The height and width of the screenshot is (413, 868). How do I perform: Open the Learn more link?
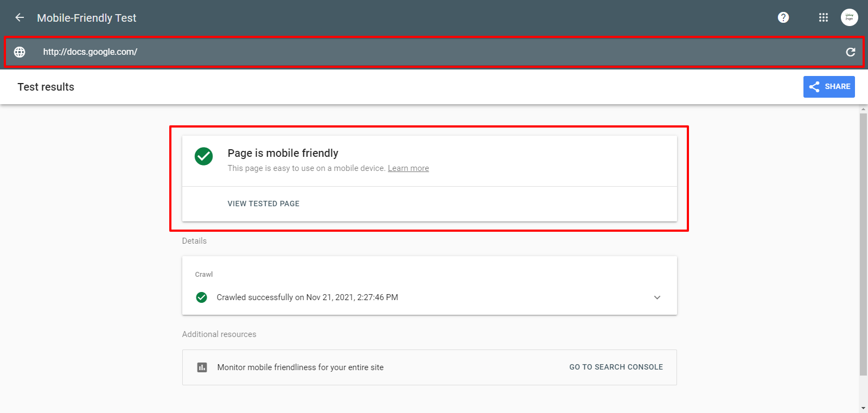point(409,168)
